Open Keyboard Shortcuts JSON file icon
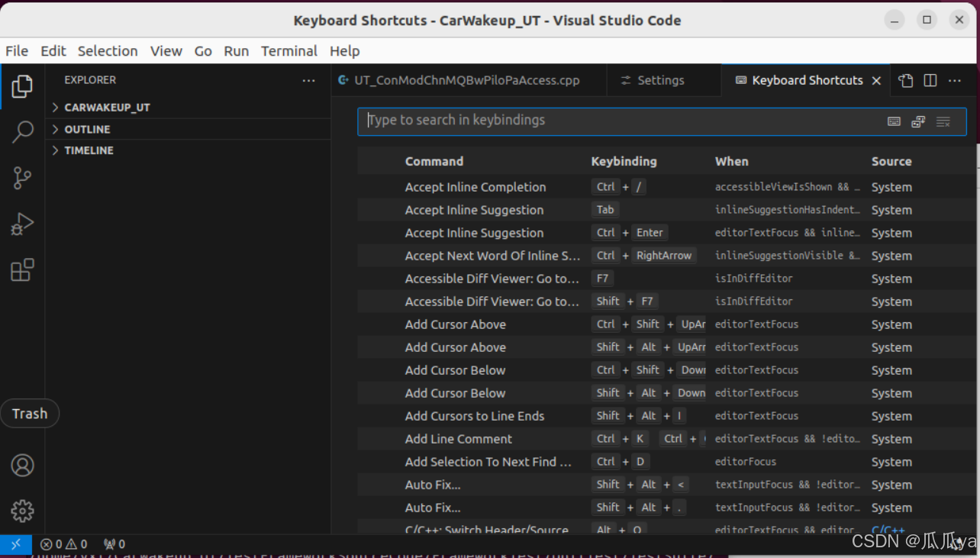The image size is (980, 558). point(906,80)
